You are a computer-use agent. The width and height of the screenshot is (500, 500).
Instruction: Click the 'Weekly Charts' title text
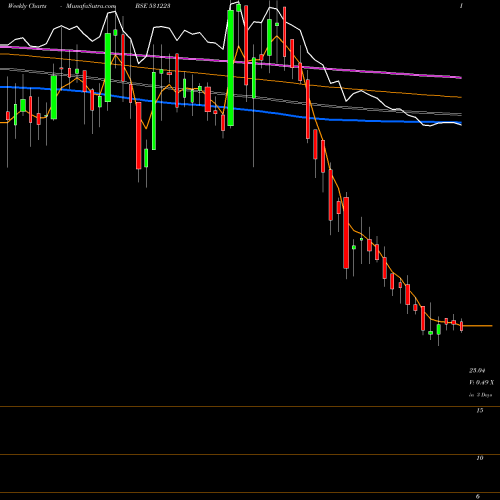(27, 6)
